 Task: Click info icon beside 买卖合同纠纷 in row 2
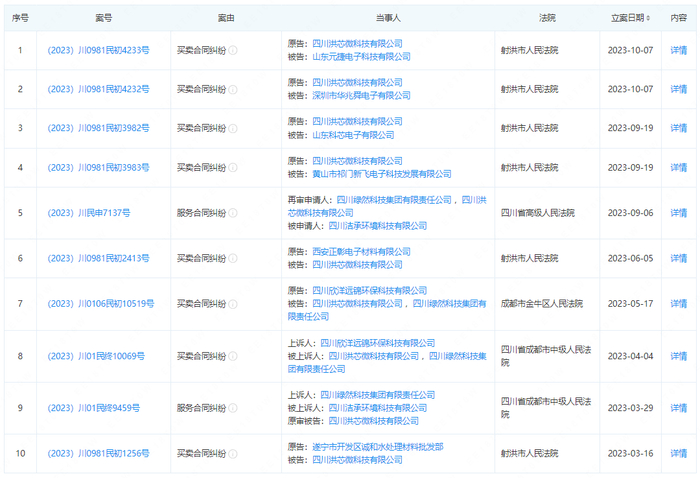233,89
